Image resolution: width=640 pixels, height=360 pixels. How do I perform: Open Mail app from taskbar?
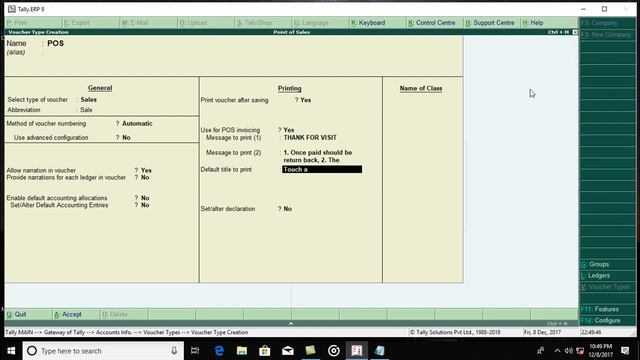coord(288,351)
